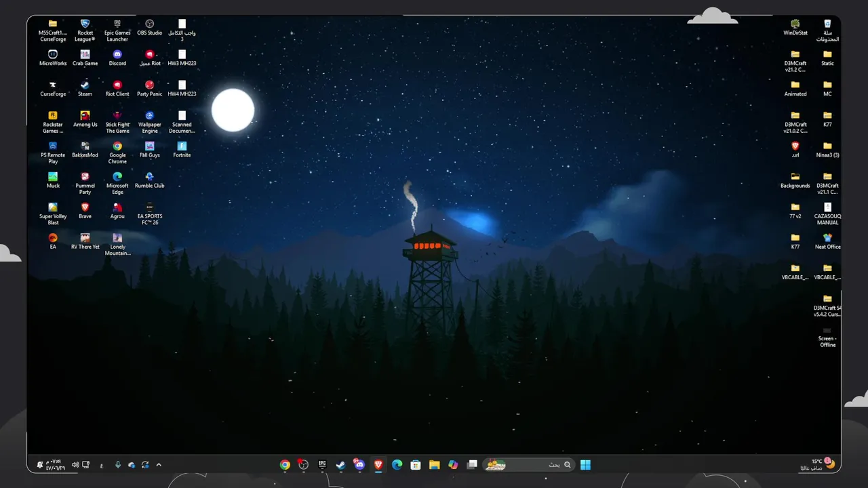Viewport: 868px width, 488px height.
Task: Select the WinDirStat desktop icon
Action: pyautogui.click(x=795, y=28)
